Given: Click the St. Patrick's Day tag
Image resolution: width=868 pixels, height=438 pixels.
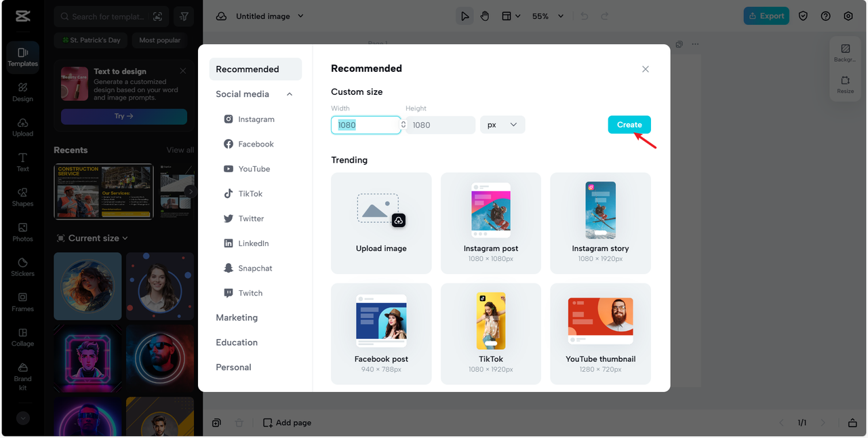Looking at the screenshot, I should coord(91,40).
